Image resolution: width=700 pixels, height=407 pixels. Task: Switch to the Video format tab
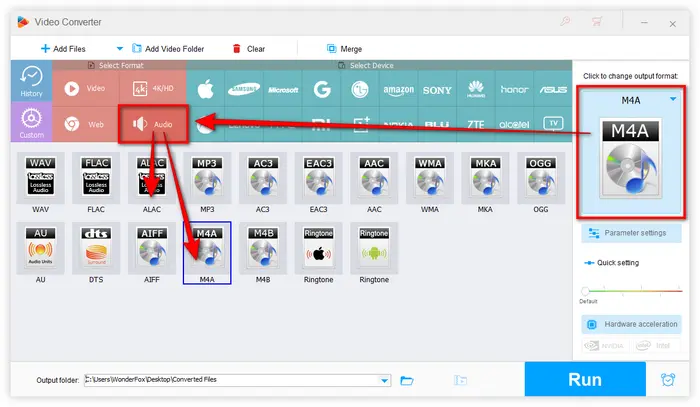pyautogui.click(x=86, y=88)
